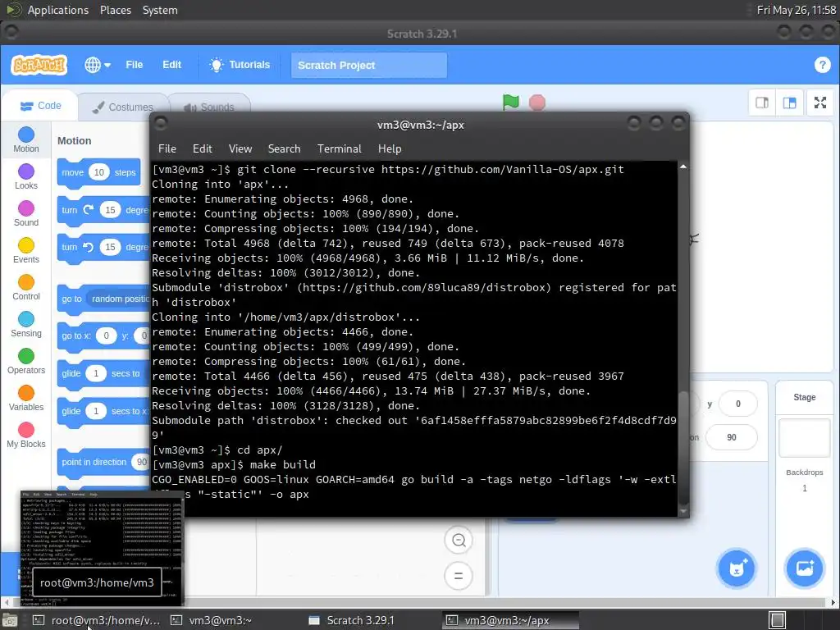Image resolution: width=840 pixels, height=630 pixels.
Task: Select the Control block category
Action: (26, 288)
